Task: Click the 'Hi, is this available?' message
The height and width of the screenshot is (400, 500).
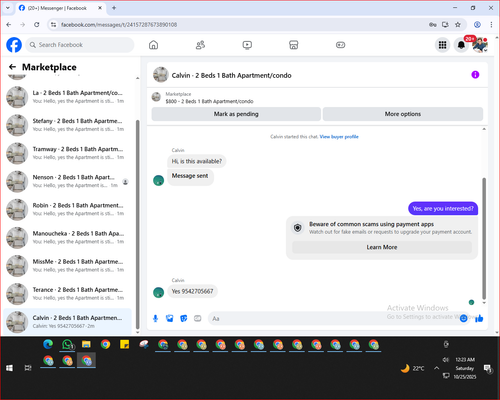Action: coord(197,161)
